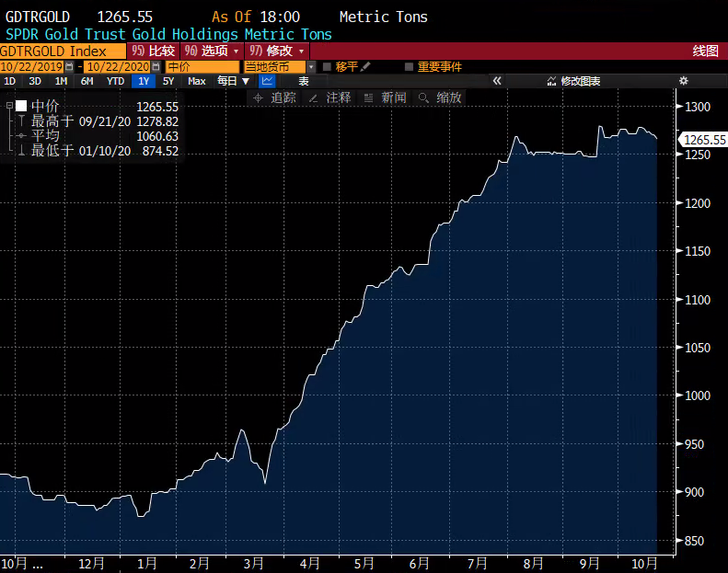Open chart settings gear icon

[684, 81]
